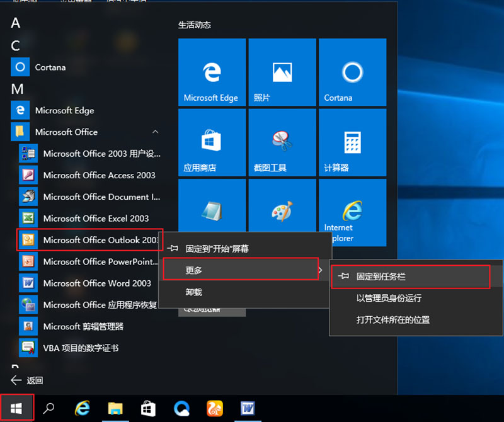Open taskbar search magnifier
This screenshot has width=504, height=422.
(x=49, y=408)
